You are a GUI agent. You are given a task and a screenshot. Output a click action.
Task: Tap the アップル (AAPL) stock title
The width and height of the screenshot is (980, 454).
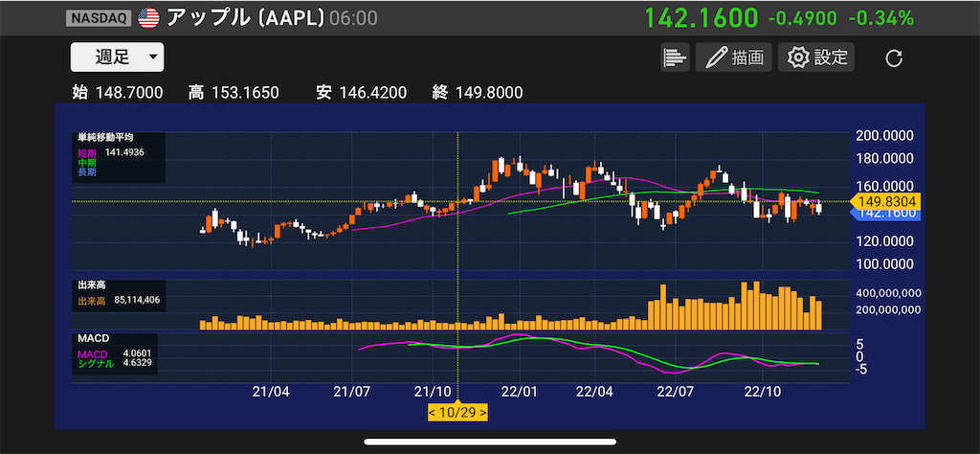(246, 18)
